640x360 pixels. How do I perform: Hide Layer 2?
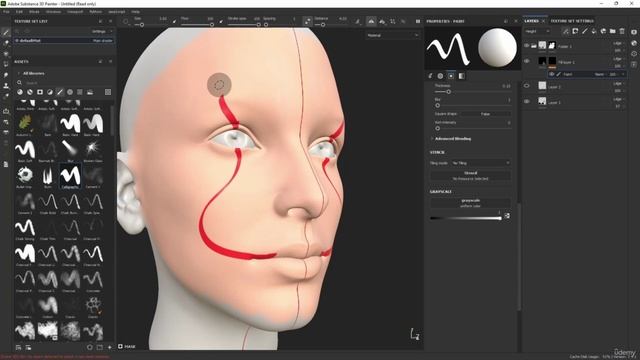pyautogui.click(x=527, y=86)
